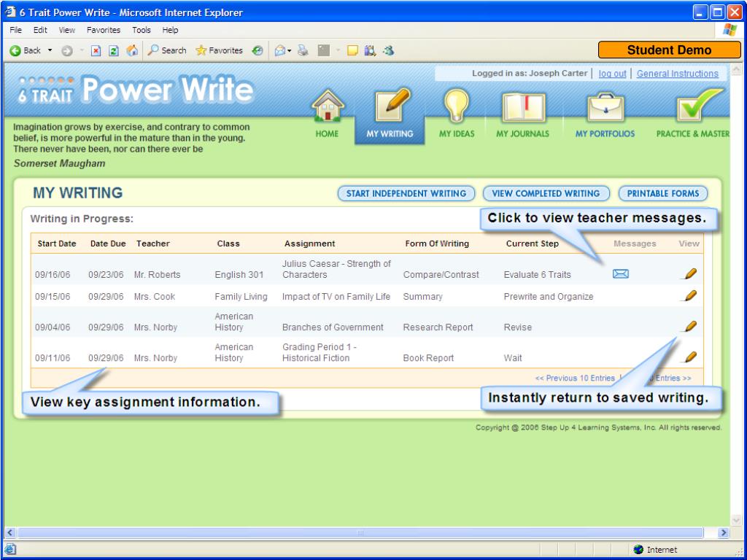The height and width of the screenshot is (560, 747).
Task: Click the Date Due column header
Action: click(108, 244)
